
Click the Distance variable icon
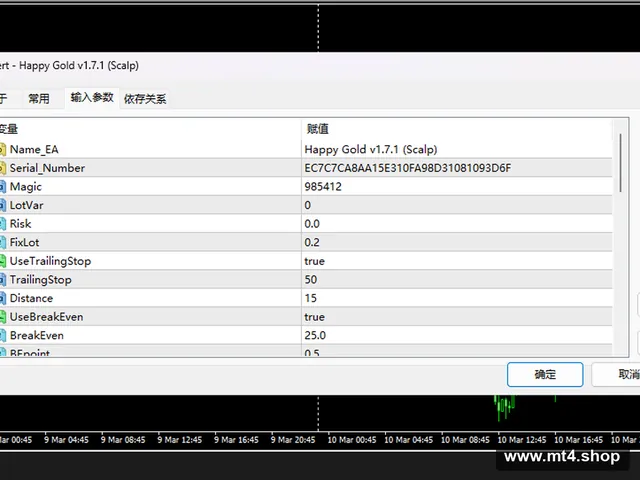click(x=2, y=298)
